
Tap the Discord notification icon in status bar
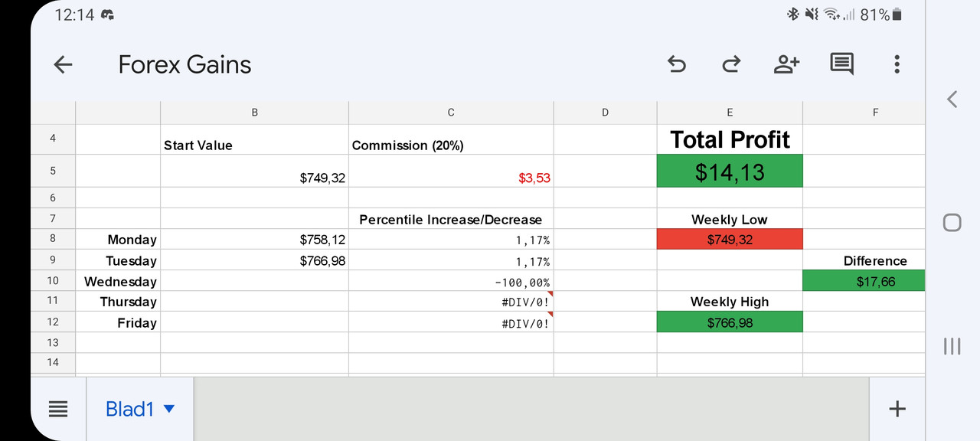click(x=107, y=15)
